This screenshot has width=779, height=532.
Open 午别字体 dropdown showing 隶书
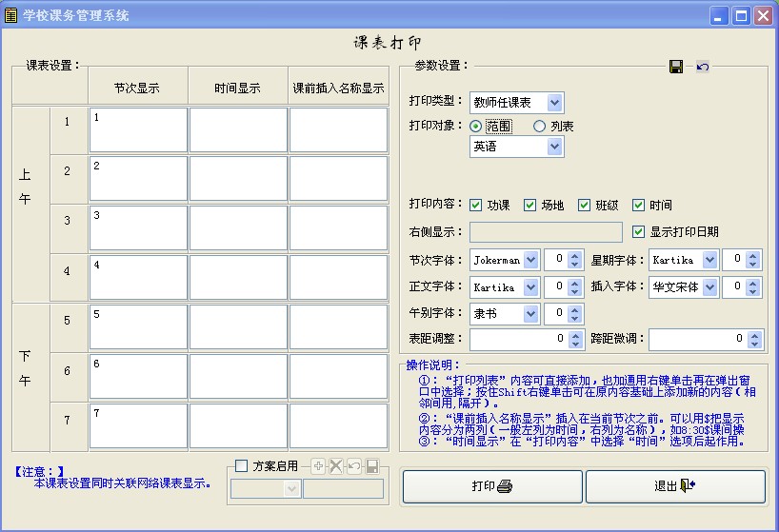(x=531, y=314)
